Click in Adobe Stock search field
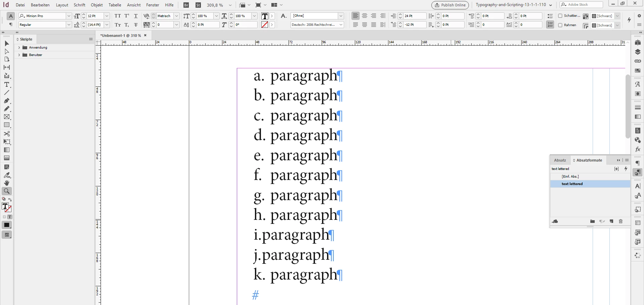The height and width of the screenshot is (305, 644). [x=581, y=5]
